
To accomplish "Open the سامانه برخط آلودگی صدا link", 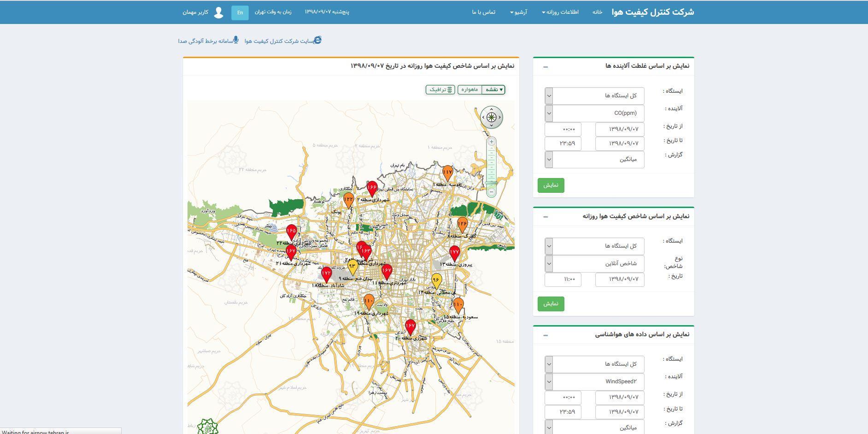I will [208, 41].
